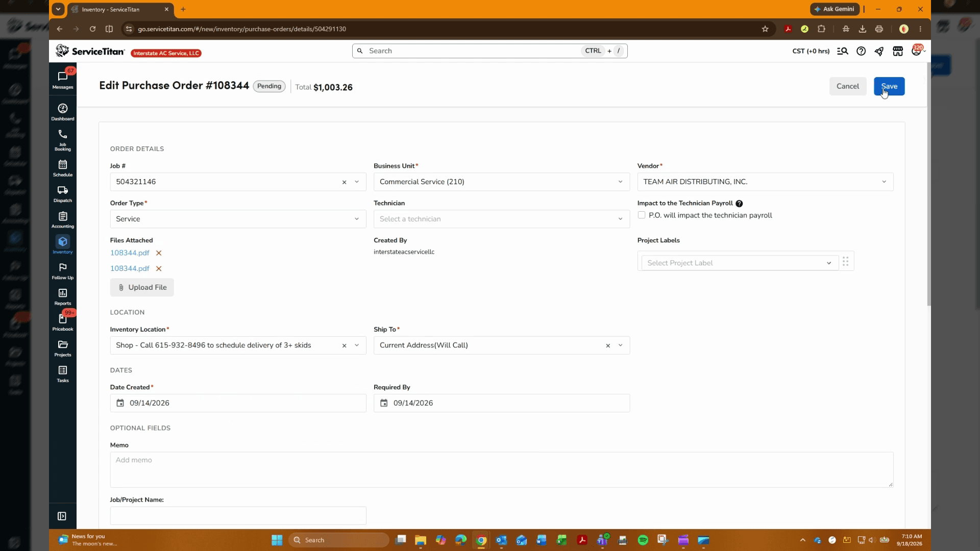This screenshot has width=980, height=551.
Task: Open Tasks in the sidebar
Action: [63, 373]
